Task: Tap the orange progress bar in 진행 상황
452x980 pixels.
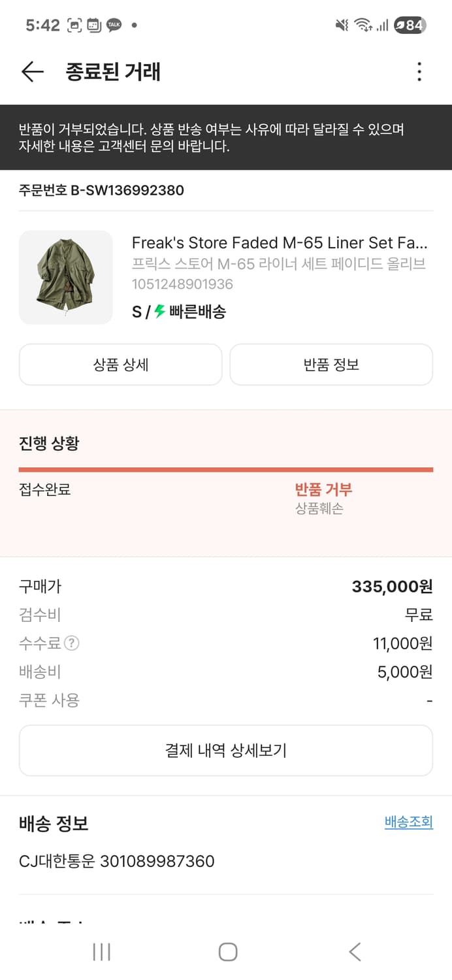Action: click(x=226, y=468)
